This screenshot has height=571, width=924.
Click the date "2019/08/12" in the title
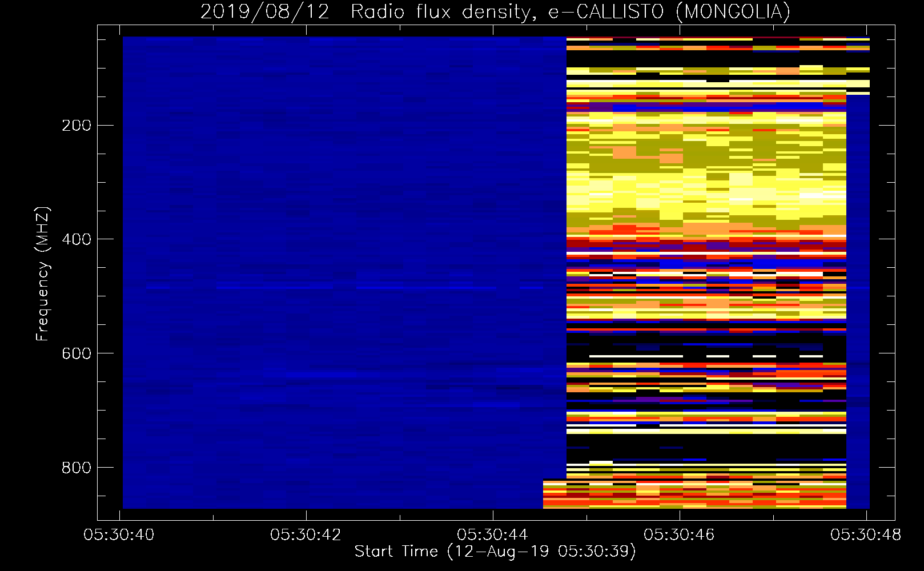coord(265,12)
